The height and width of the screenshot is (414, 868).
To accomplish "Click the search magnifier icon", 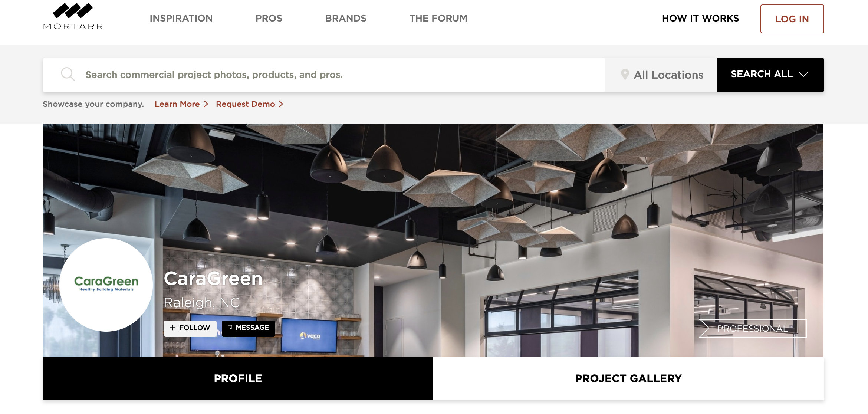I will point(68,74).
